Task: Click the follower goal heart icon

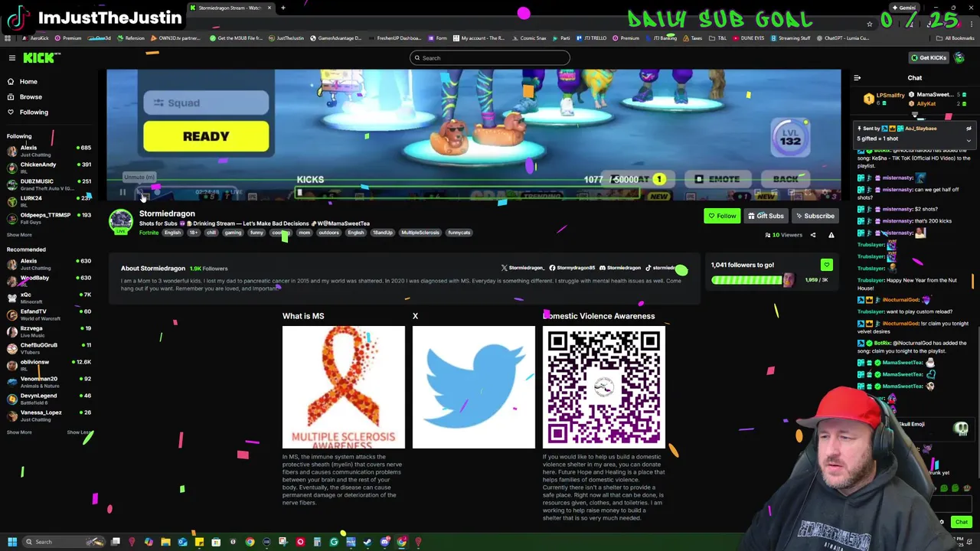Action: 826,265
